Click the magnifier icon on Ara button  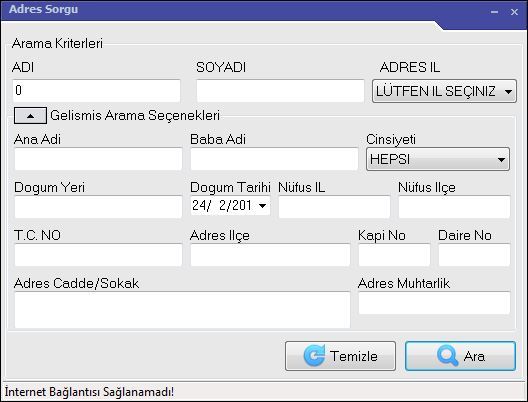447,356
